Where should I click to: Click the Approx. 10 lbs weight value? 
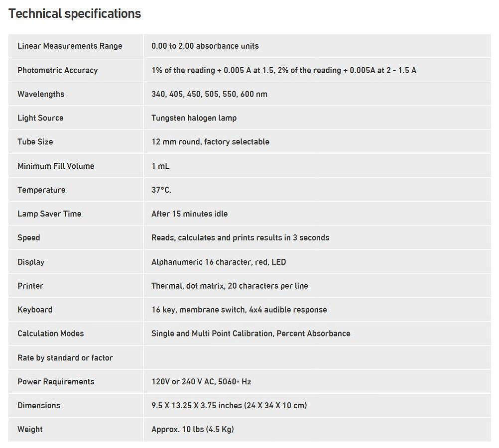tap(193, 429)
